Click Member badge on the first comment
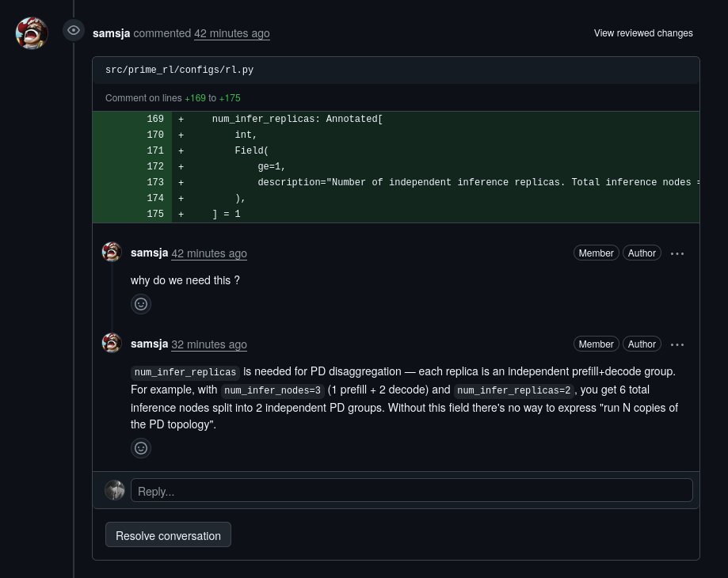The height and width of the screenshot is (578, 728). pyautogui.click(x=597, y=253)
